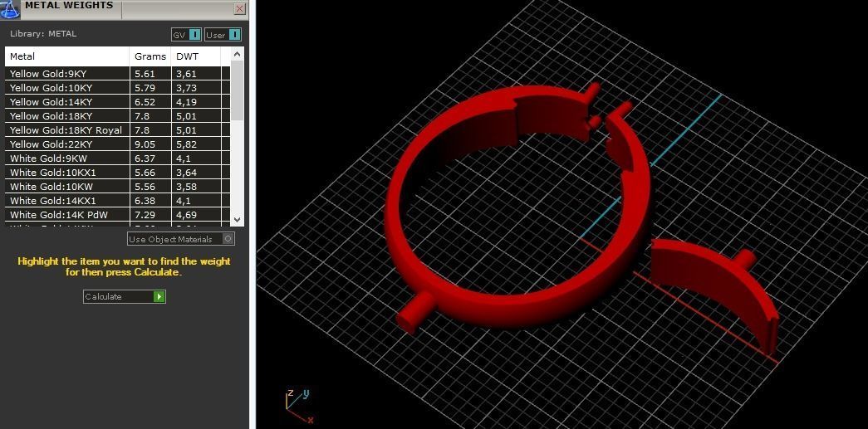Sort by the Grams column header
The image size is (868, 429).
coord(150,56)
